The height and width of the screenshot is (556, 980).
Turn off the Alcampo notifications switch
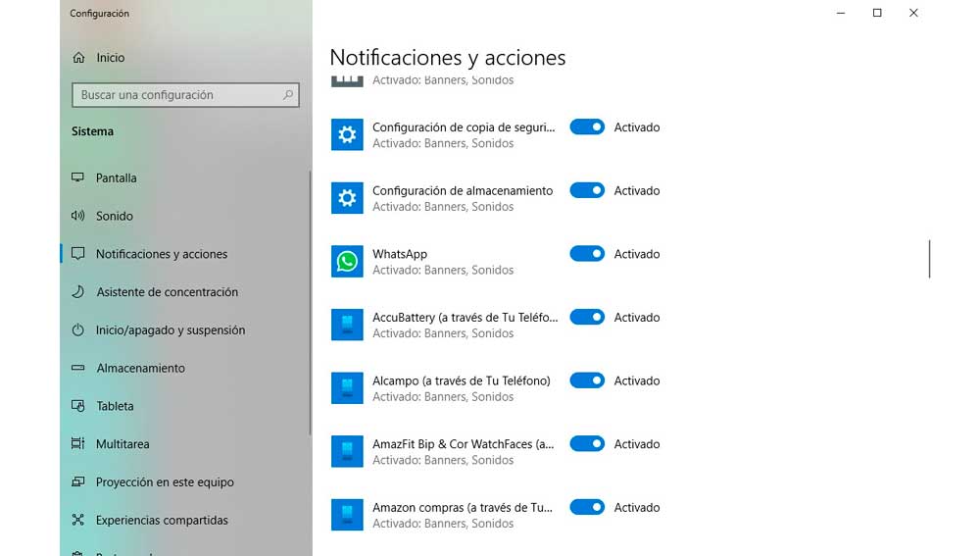[x=587, y=380]
